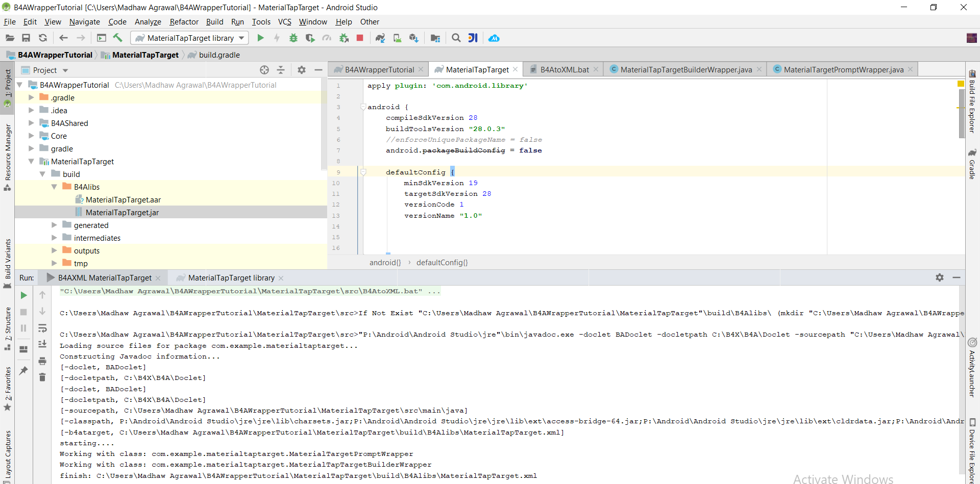980x484 pixels.
Task: Expand the outputs folder
Action: [54, 250]
